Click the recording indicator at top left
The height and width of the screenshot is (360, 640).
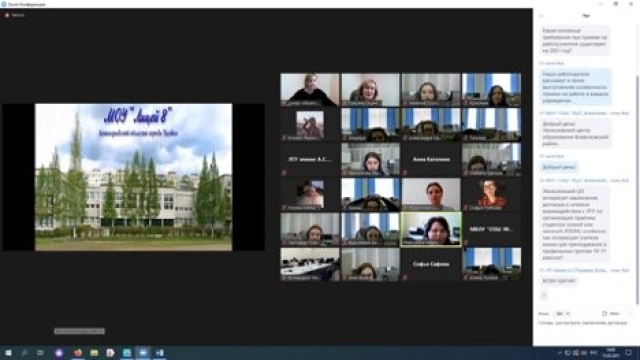(x=15, y=15)
